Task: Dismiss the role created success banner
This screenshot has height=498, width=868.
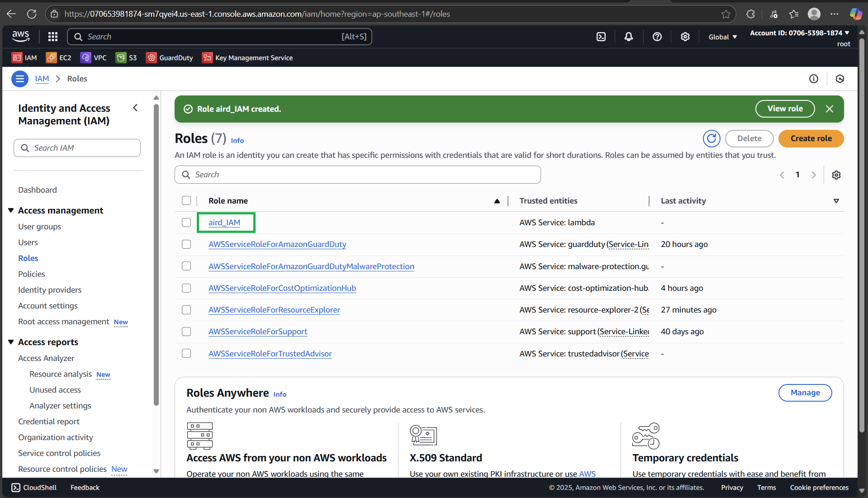Action: point(830,109)
